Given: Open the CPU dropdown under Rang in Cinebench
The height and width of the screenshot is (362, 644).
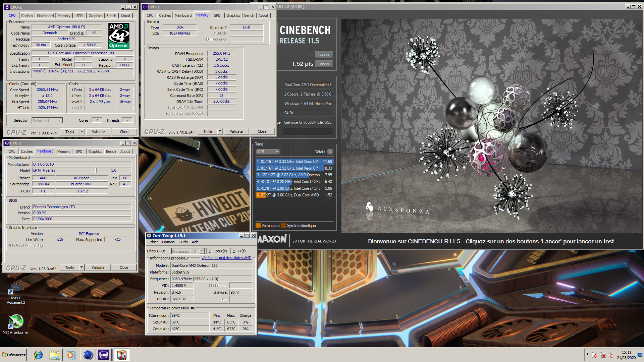Looking at the screenshot, I should coord(268,152).
